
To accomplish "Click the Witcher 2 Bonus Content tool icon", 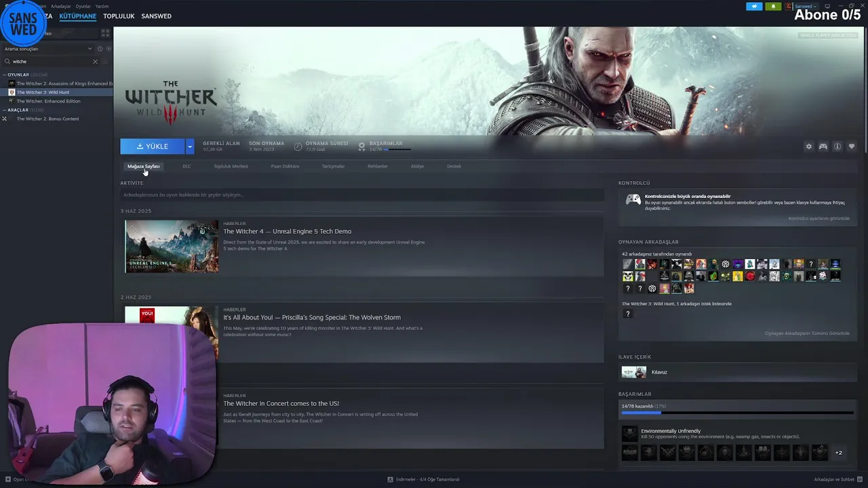I will coord(4,119).
